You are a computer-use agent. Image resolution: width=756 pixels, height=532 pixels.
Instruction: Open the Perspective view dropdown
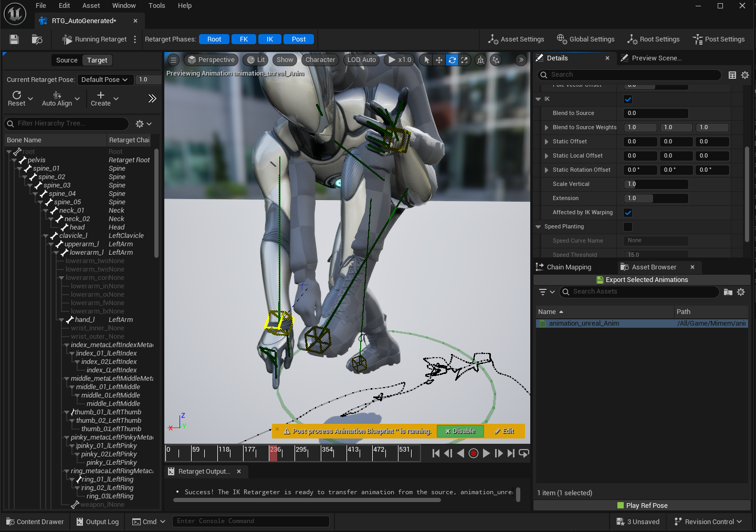pyautogui.click(x=211, y=60)
